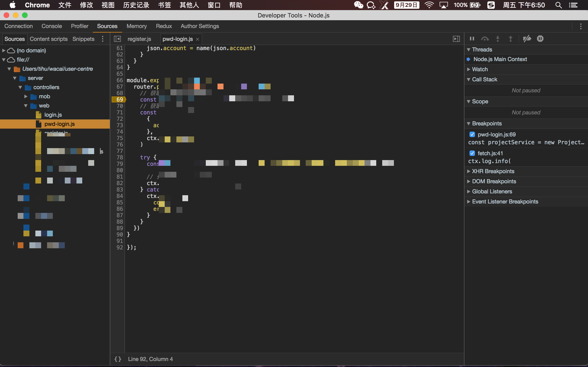Click the hide debugger sidebar icon
588x367 pixels.
pyautogui.click(x=456, y=39)
